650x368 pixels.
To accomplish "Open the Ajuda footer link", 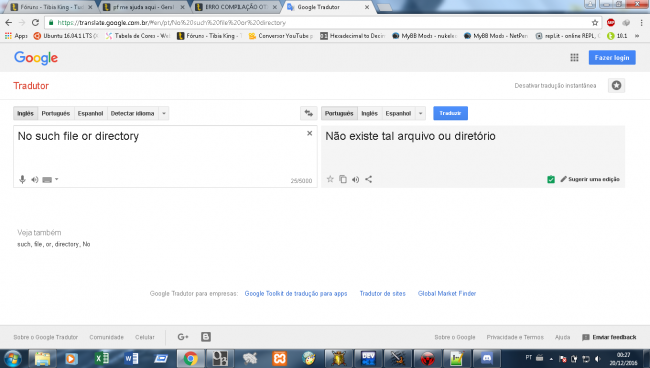I will pos(563,337).
